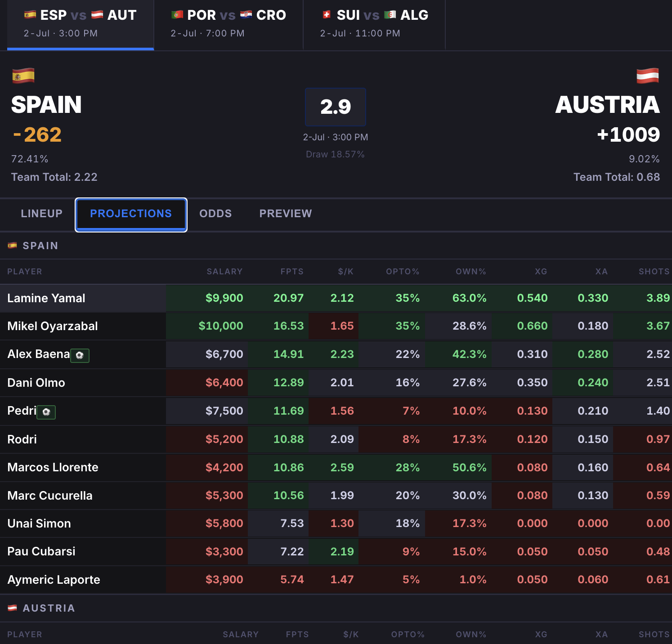Image resolution: width=672 pixels, height=644 pixels.
Task: Open the SUI vs ALG match tab
Action: (374, 24)
